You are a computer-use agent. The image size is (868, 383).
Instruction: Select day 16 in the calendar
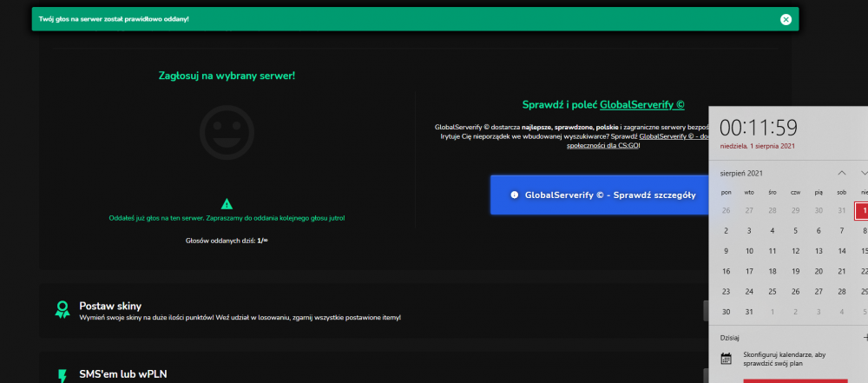coord(726,272)
